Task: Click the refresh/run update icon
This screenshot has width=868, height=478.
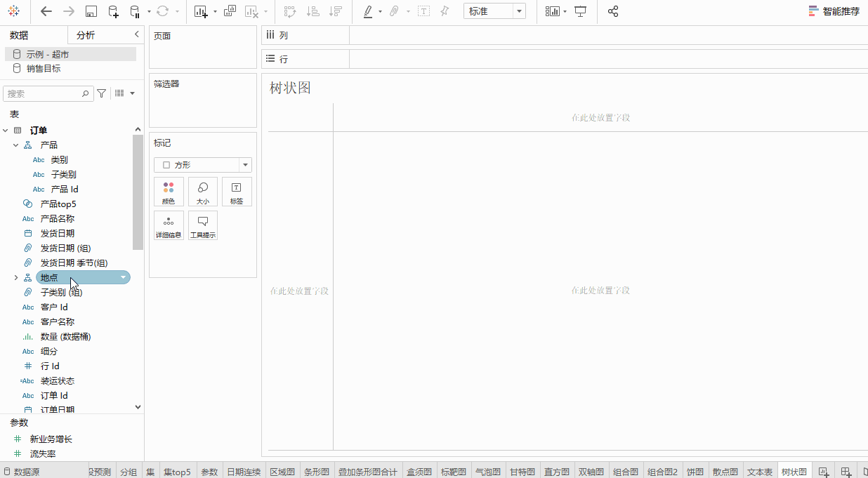Action: 163,11
